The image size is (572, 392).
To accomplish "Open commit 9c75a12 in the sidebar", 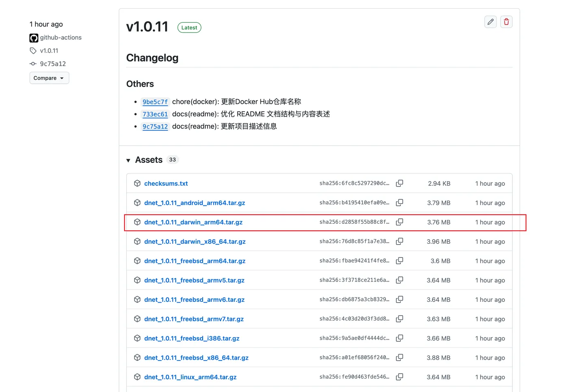I will coord(53,64).
